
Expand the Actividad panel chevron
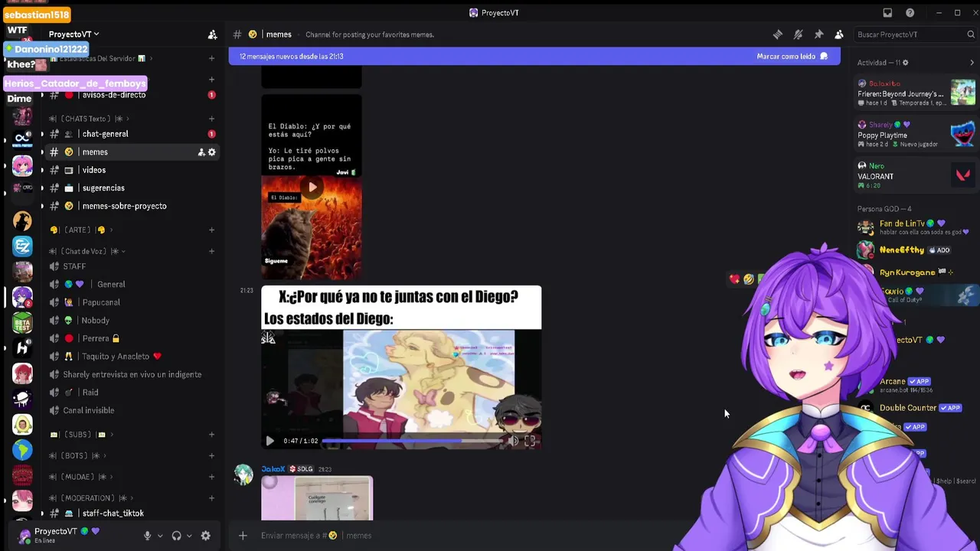972,63
